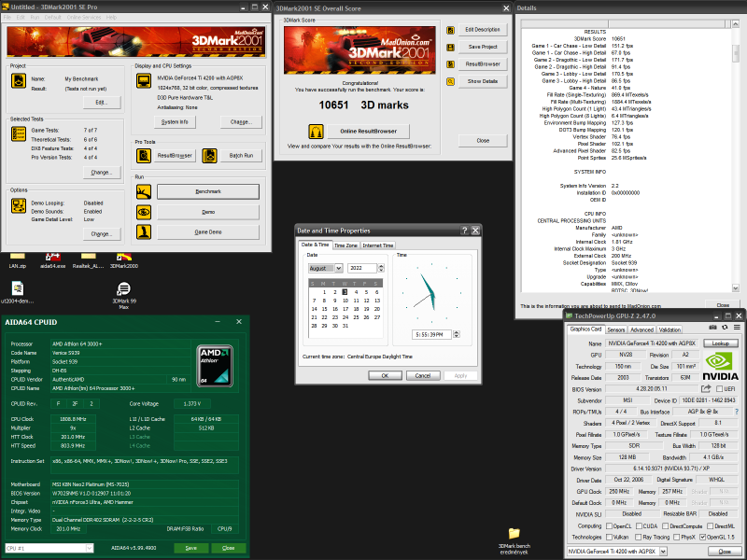Screen dimensions: 747x560
Task: Switch to the Sensors tab in GPU-Z
Action: [615, 329]
